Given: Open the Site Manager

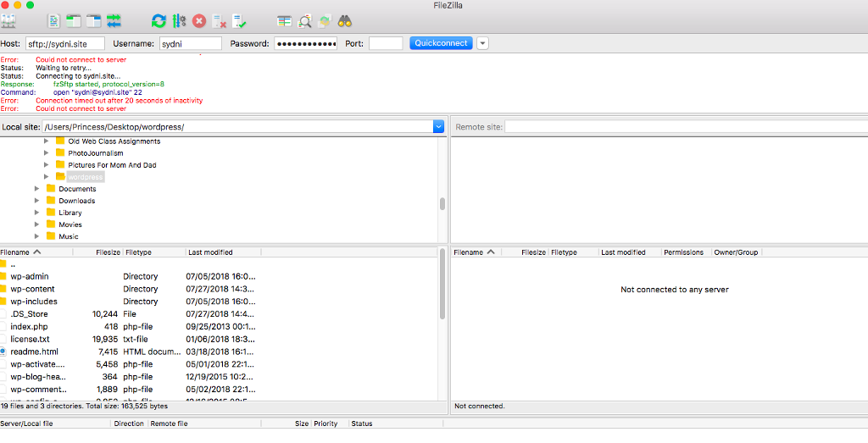Looking at the screenshot, I should pos(9,20).
